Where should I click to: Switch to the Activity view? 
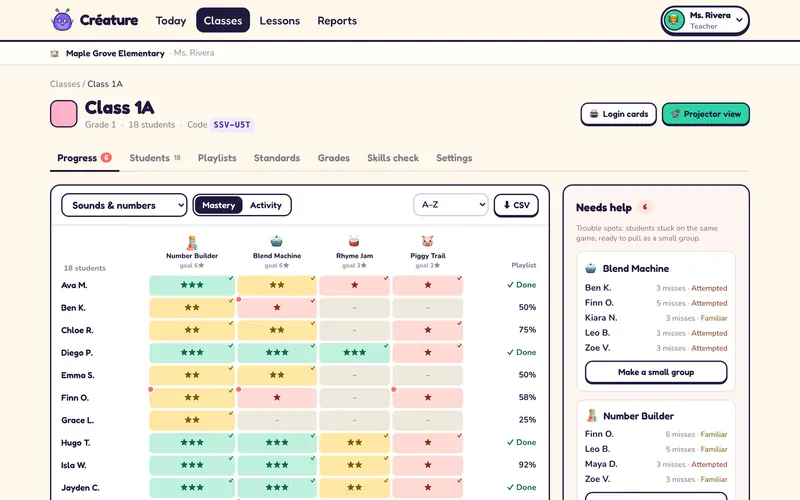[x=266, y=205]
